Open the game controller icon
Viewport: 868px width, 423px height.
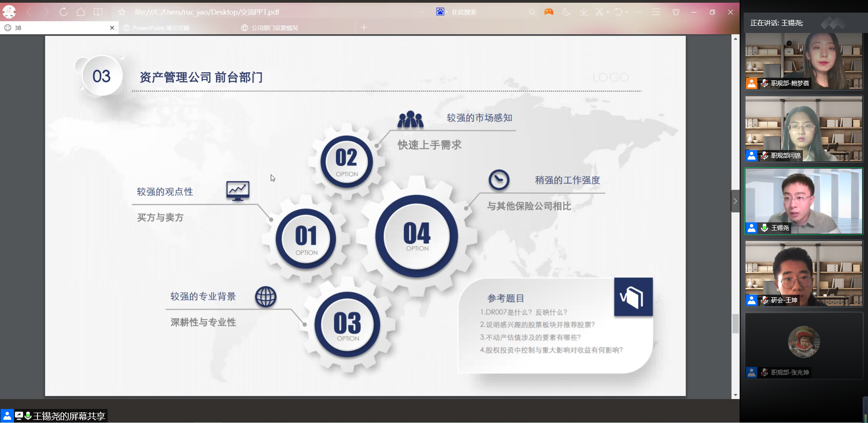coord(548,12)
